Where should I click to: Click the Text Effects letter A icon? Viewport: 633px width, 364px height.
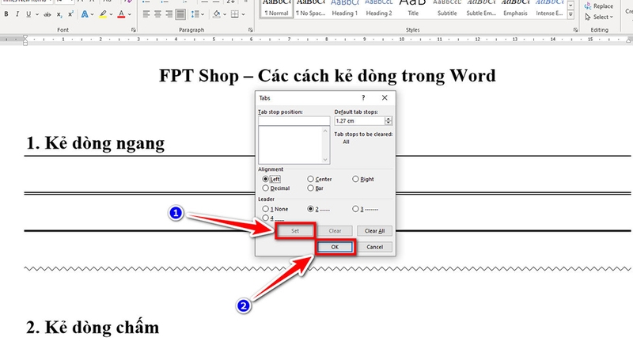tap(85, 14)
